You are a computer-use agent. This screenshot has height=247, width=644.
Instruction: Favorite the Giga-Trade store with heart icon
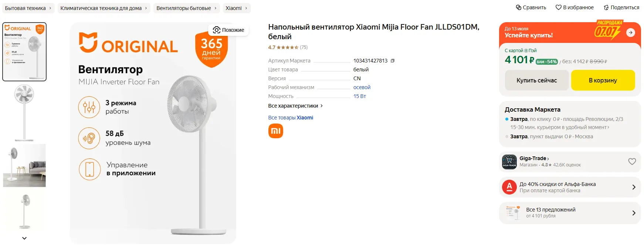click(632, 162)
